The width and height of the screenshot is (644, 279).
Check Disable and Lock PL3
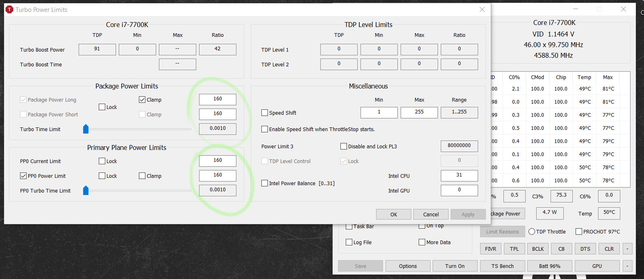(x=344, y=146)
